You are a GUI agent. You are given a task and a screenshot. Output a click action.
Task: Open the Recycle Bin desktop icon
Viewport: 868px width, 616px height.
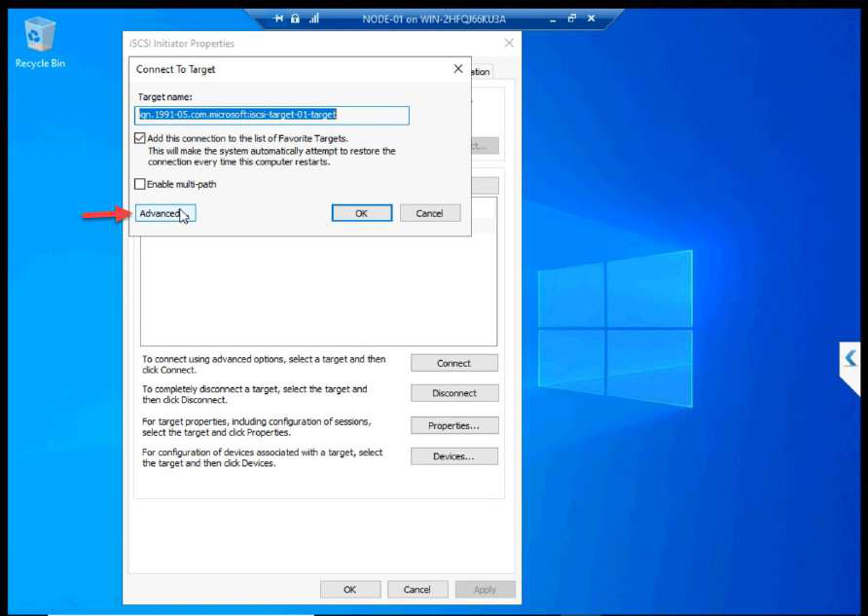click(40, 43)
